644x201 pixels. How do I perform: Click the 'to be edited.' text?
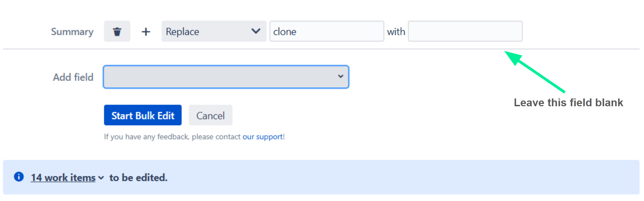coord(138,178)
